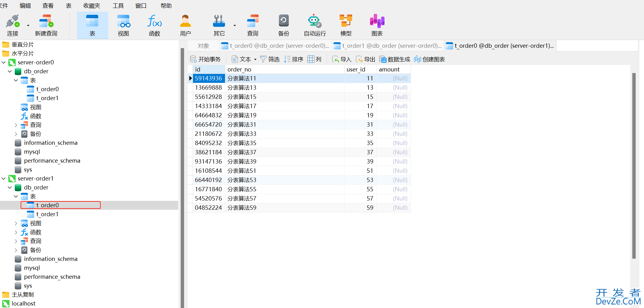Collapse the server-order1 connection node
This screenshot has height=308, width=644.
tap(4, 178)
